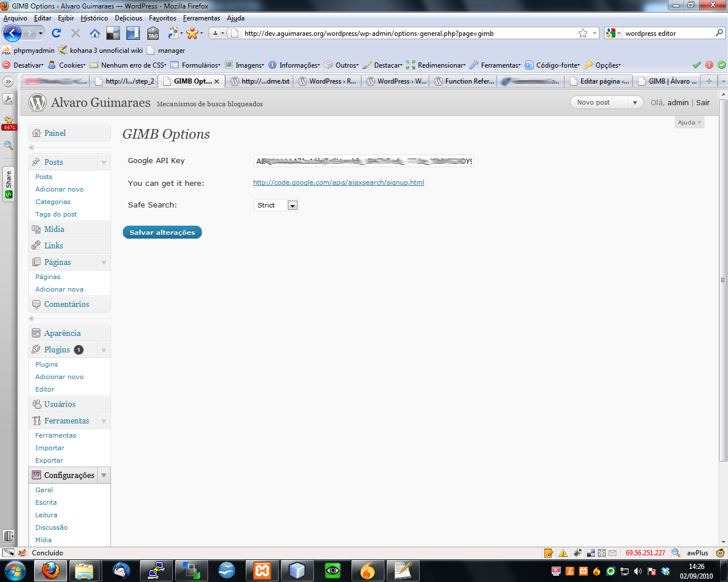Click the Share sidebar button
The height and width of the screenshot is (582, 728).
pyautogui.click(x=9, y=184)
